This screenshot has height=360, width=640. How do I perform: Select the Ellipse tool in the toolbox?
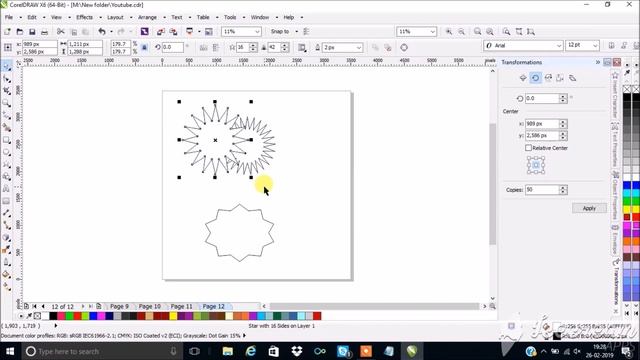[7, 152]
